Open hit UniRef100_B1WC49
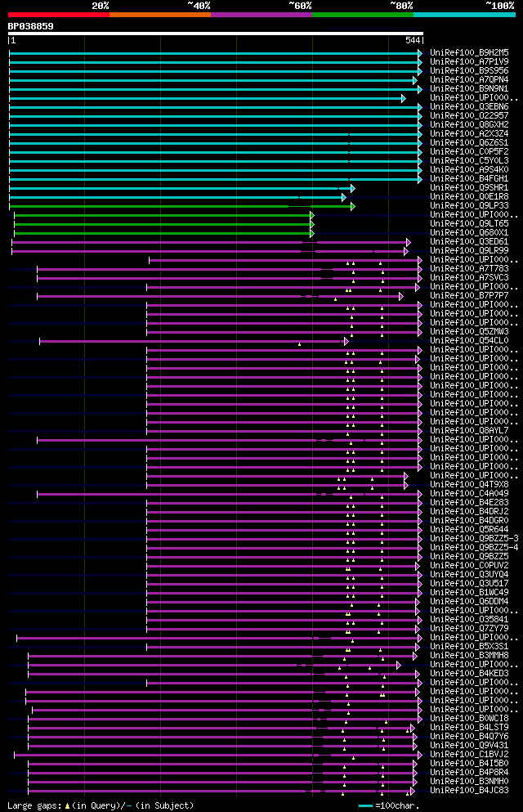This screenshot has height=812, width=523. coord(469,592)
